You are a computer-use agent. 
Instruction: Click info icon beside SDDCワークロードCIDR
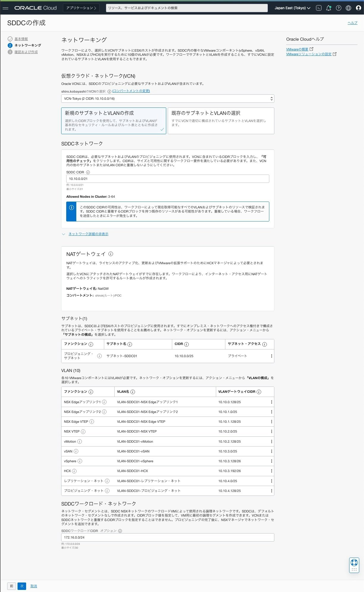point(120,531)
